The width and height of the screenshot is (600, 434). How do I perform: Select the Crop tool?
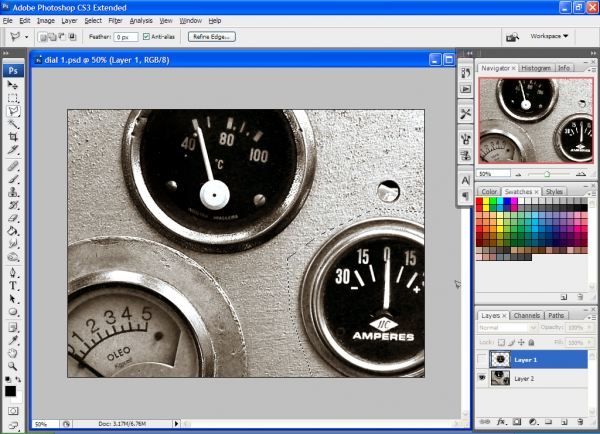point(13,137)
